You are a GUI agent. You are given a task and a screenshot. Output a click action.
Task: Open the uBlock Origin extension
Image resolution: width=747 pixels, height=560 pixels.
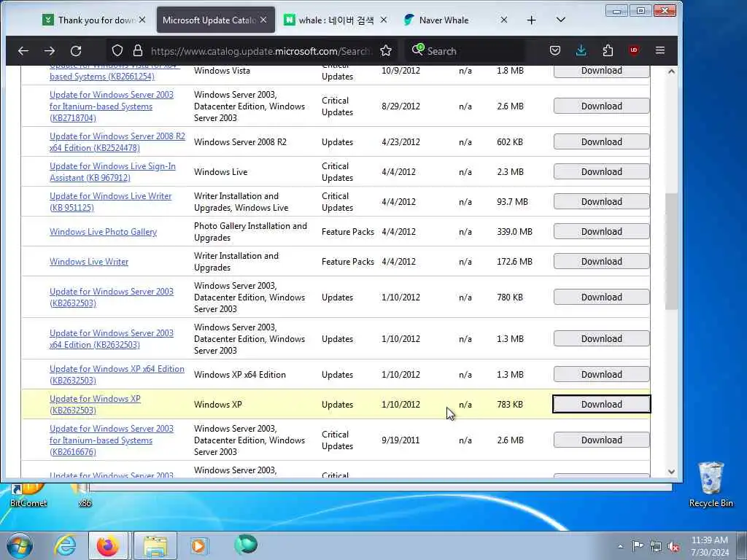[x=634, y=50]
